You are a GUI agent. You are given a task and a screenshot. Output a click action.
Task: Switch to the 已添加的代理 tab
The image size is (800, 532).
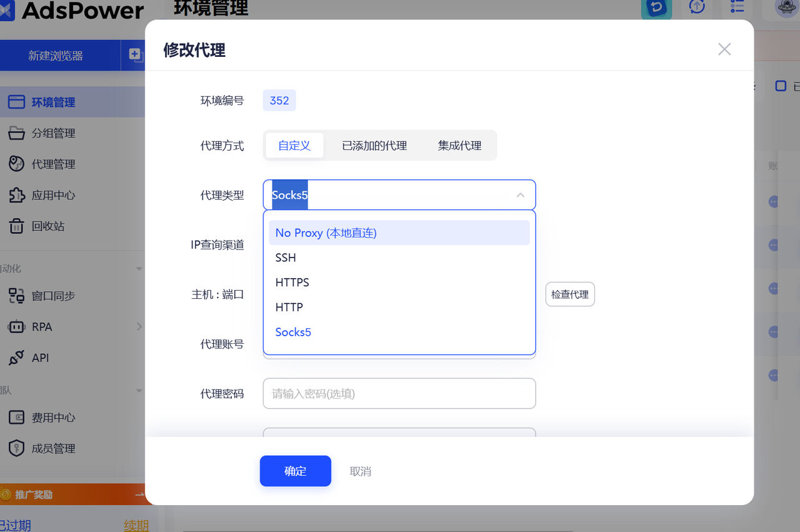click(374, 145)
